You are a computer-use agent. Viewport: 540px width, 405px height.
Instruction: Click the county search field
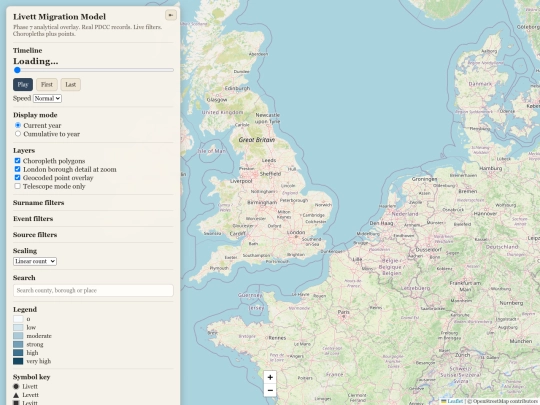point(93,290)
